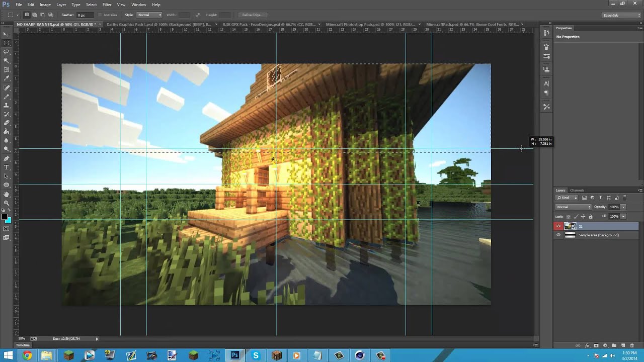Viewport: 644px width, 362px height.
Task: Toggle Lock Transparent Pixels
Action: tap(569, 216)
